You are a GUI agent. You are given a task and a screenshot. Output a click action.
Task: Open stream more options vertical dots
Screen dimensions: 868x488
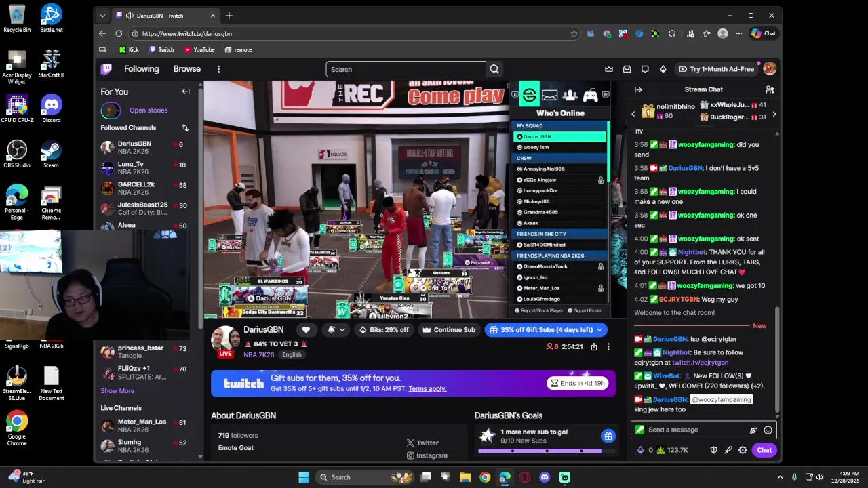(608, 346)
